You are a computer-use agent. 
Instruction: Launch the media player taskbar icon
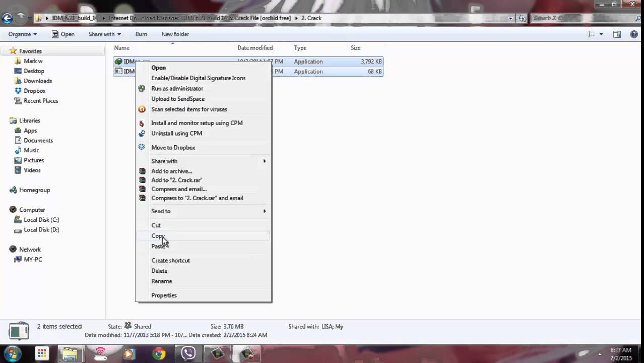[x=130, y=353]
